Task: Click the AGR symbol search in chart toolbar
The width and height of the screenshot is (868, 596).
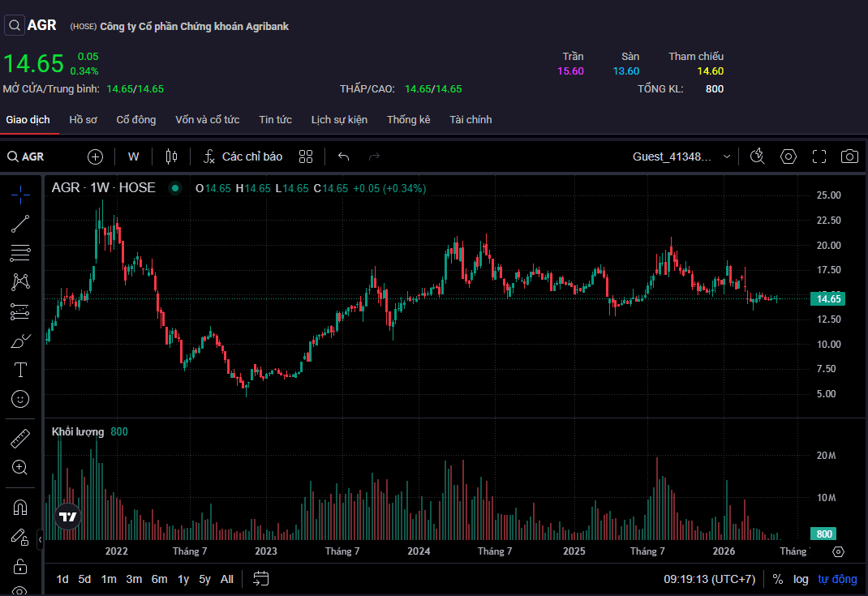Action: [25, 157]
